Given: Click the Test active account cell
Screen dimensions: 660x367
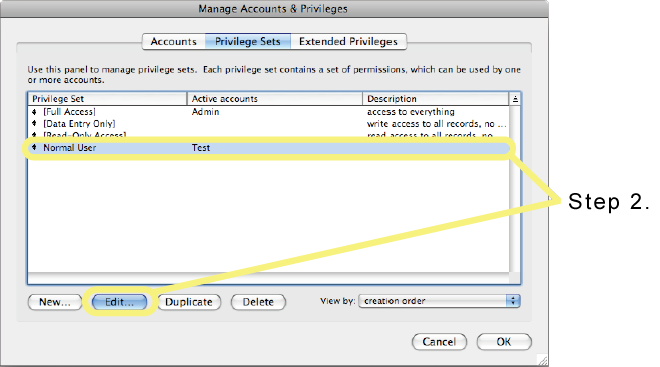Looking at the screenshot, I should coord(201,148).
